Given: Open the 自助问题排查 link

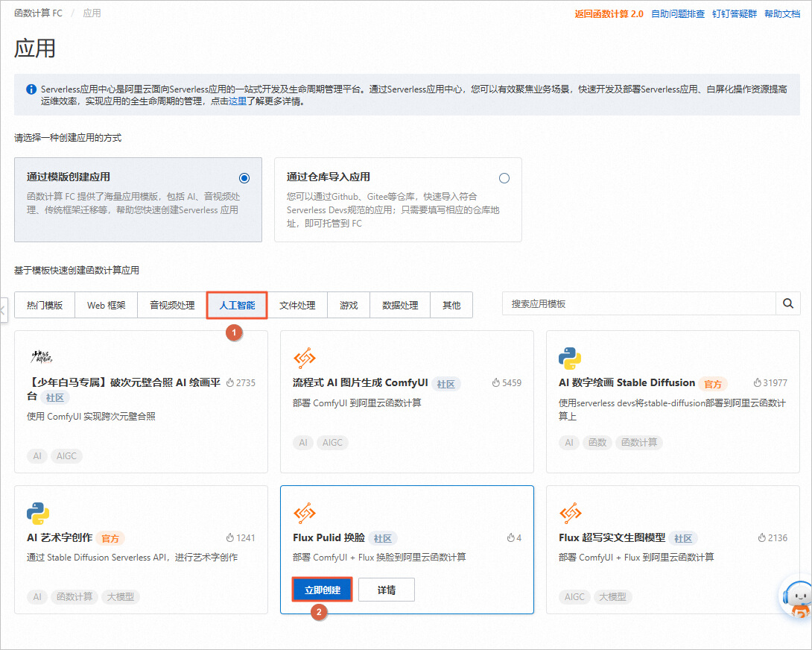Looking at the screenshot, I should coord(677,14).
